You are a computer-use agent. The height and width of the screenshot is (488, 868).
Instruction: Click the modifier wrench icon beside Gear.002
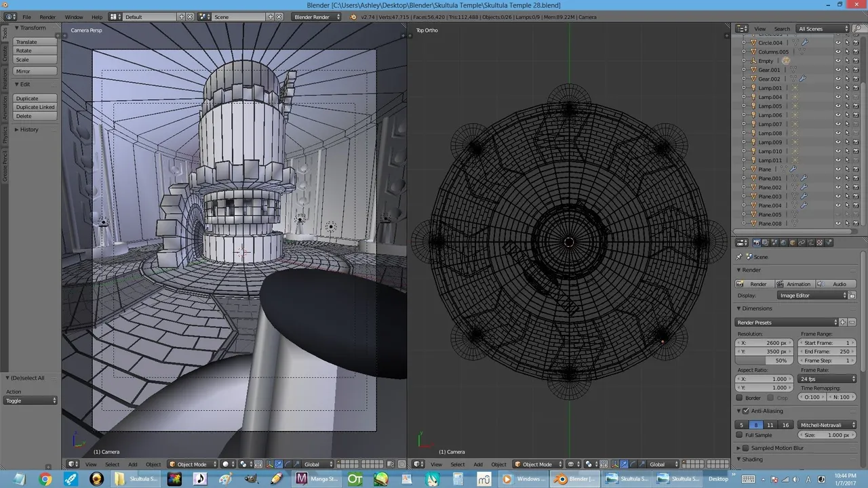pos(803,79)
